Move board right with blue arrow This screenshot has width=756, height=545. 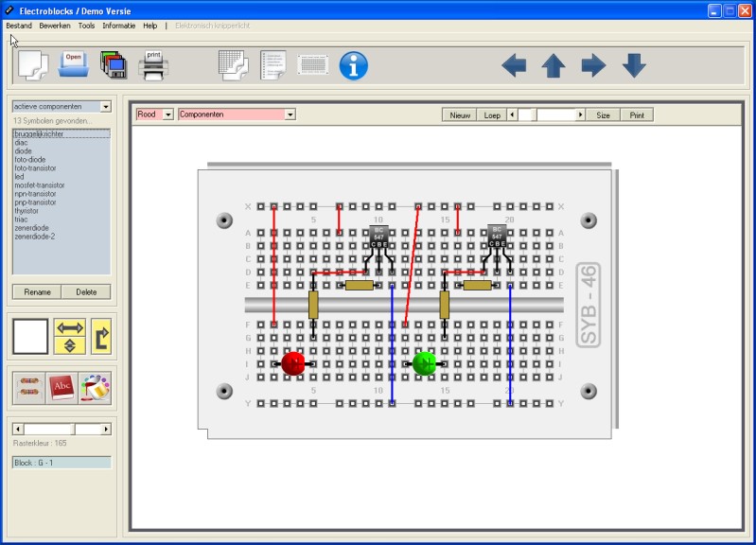pos(593,65)
